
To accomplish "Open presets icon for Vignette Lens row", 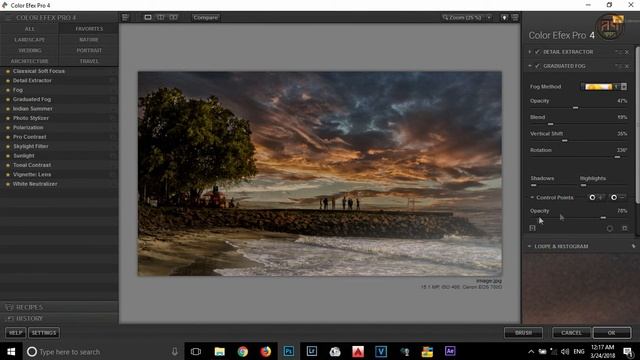I will click(x=112, y=174).
